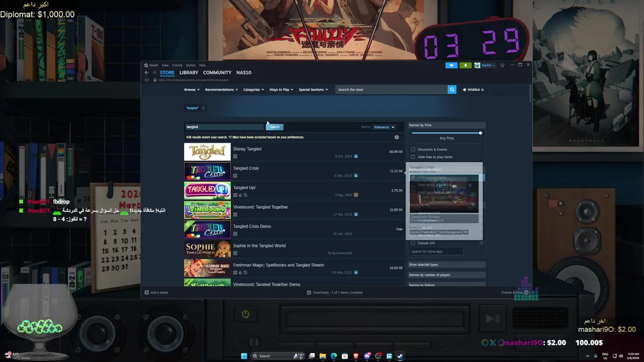Click the Windows Start button
Screen dimensions: 644x362
(244, 356)
